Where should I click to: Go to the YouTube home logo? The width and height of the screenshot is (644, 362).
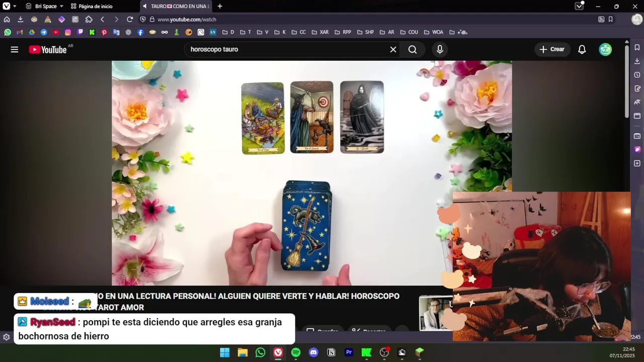[48, 49]
